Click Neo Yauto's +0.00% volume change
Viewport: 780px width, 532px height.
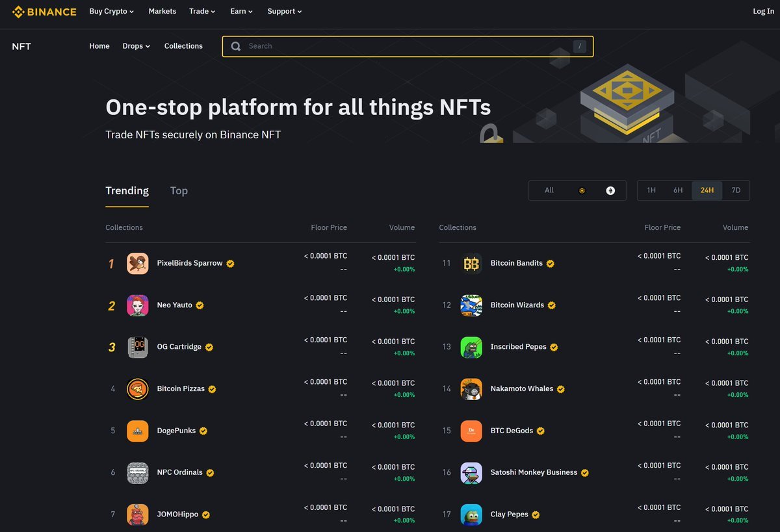pyautogui.click(x=404, y=311)
